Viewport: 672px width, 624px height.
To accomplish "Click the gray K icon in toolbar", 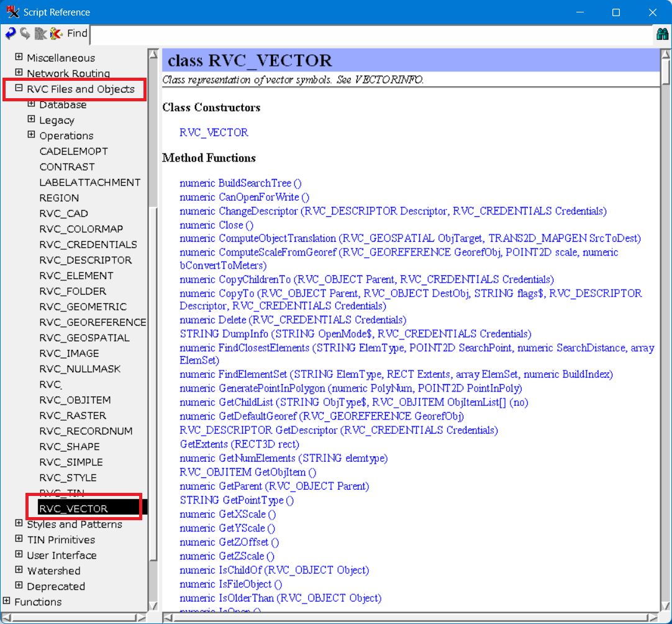I will pyautogui.click(x=40, y=34).
